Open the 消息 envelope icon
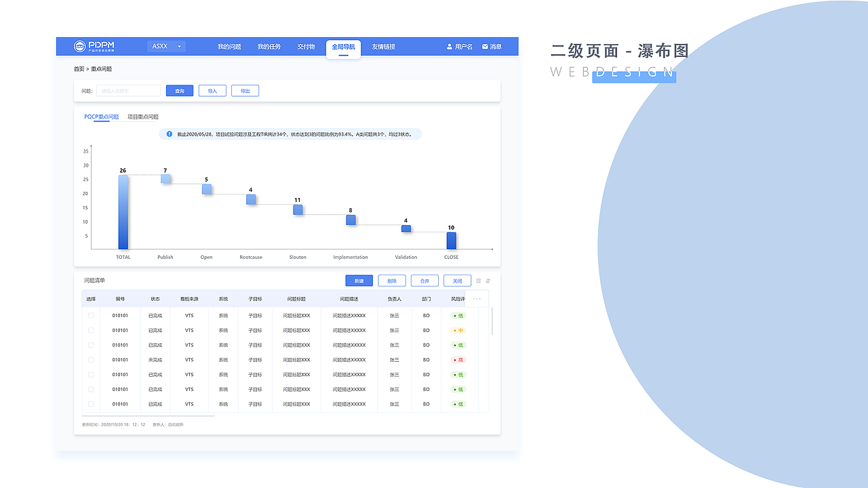 [485, 47]
